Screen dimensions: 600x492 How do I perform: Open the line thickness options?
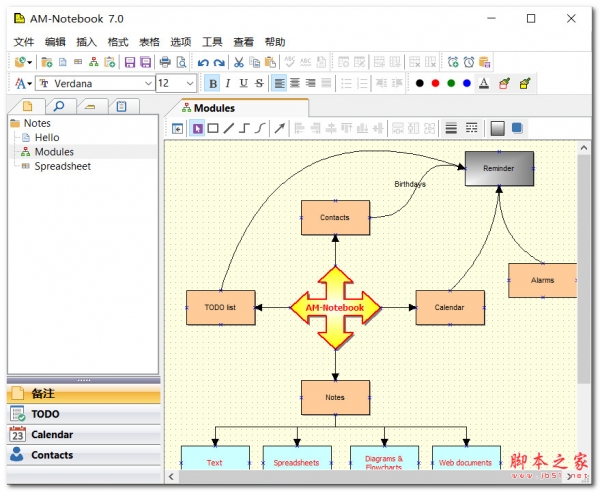click(451, 129)
